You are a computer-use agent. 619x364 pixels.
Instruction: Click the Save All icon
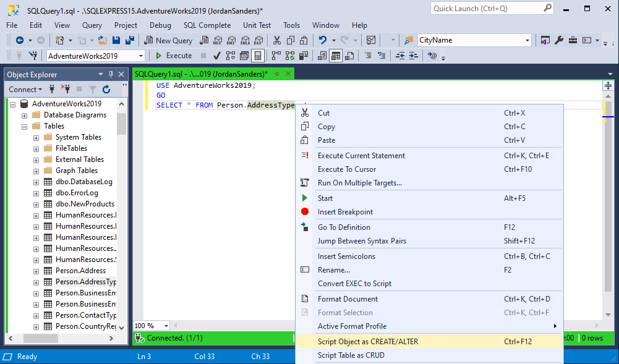(x=129, y=40)
